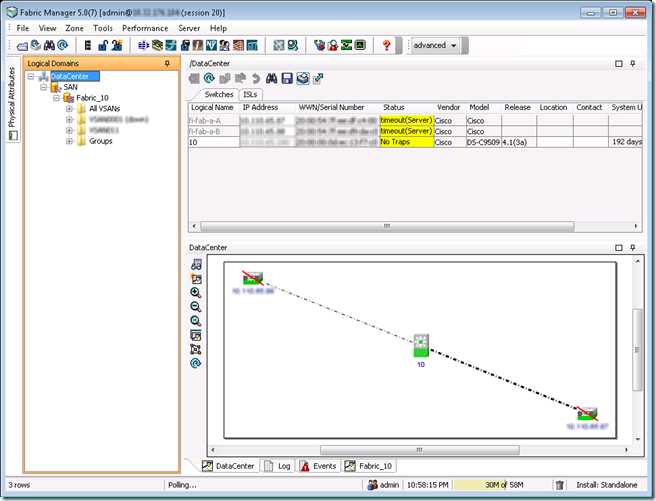Click the NV wizard icon in main toolbar

[x=211, y=45]
